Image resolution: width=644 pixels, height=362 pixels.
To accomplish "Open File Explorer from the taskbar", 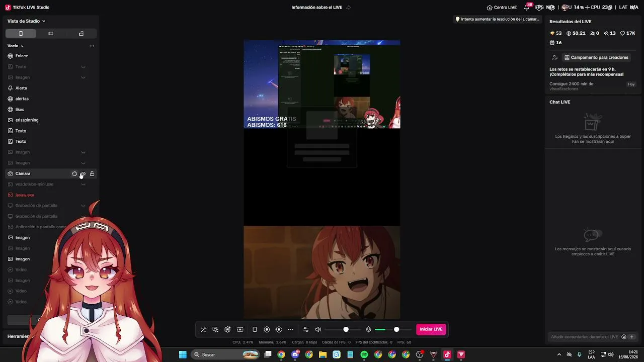I will [x=323, y=354].
